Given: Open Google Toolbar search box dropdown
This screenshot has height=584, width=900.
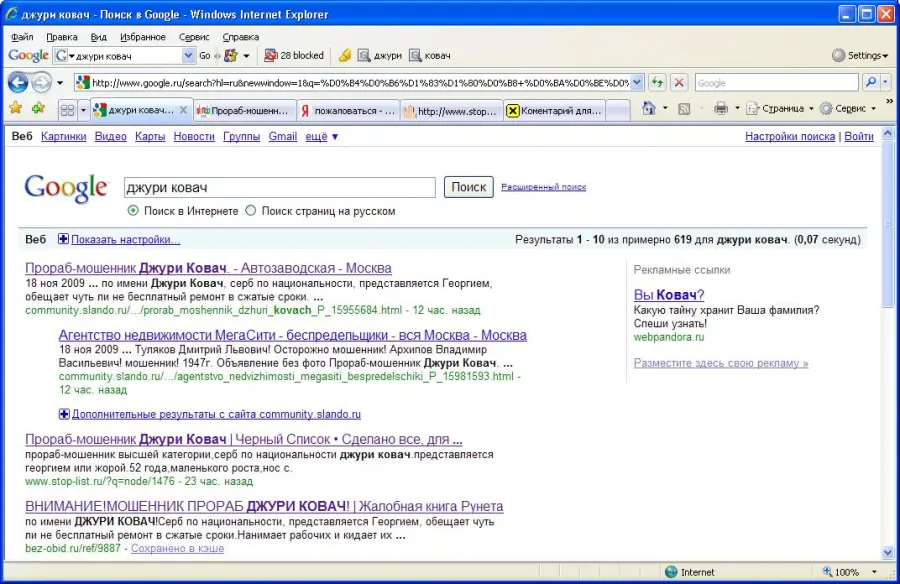Looking at the screenshot, I should pos(188,56).
